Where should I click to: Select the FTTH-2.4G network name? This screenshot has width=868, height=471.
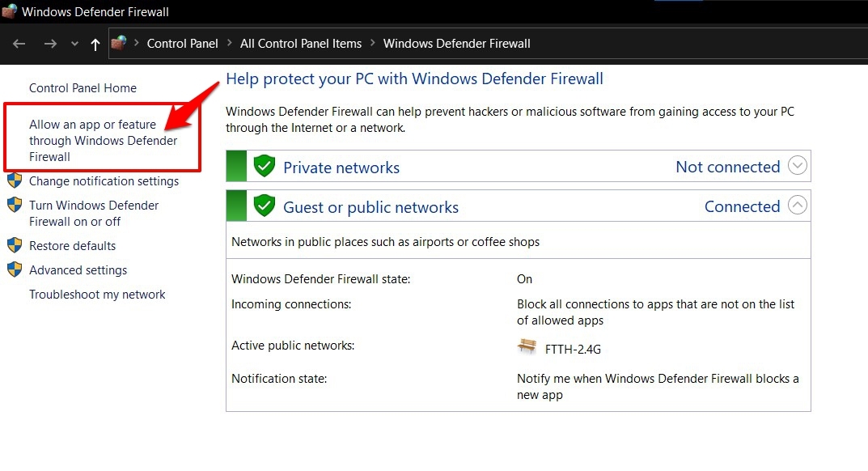(573, 349)
